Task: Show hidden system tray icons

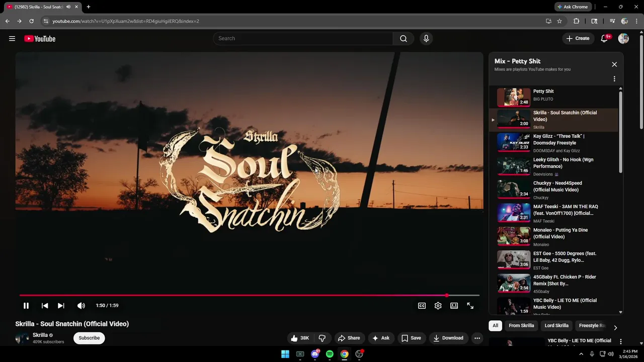Action: point(581,354)
